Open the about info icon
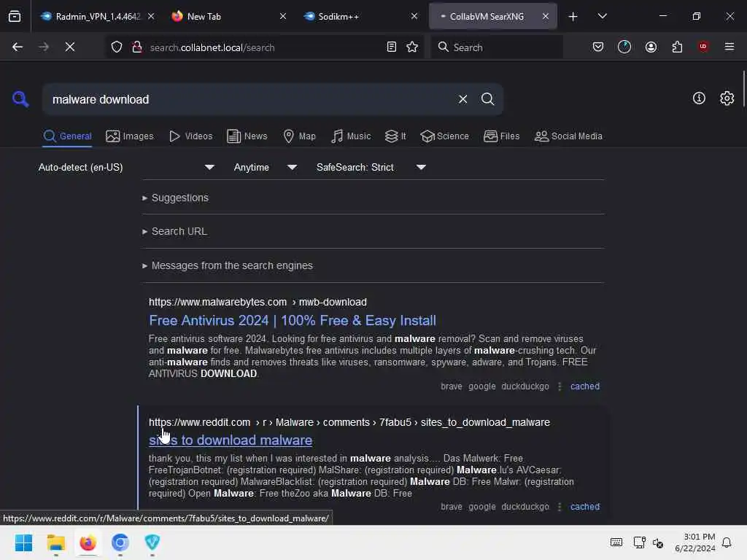The height and width of the screenshot is (560, 747). [699, 98]
